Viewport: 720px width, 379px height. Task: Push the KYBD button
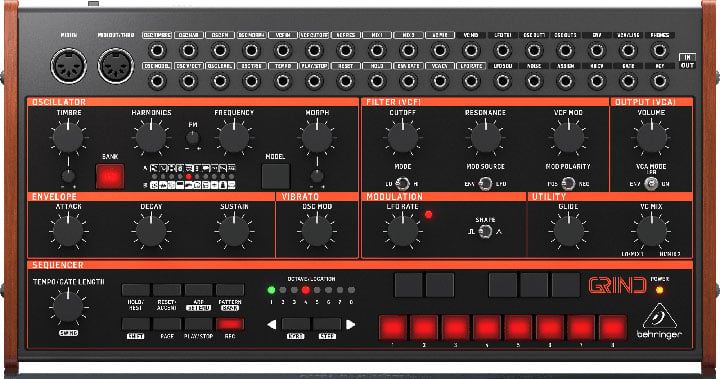pos(296,324)
